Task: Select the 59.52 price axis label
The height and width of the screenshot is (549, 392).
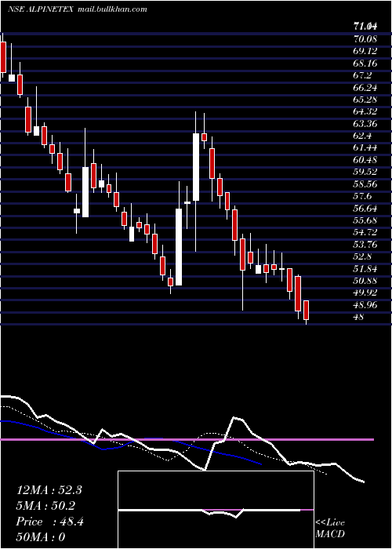Action: (x=365, y=172)
